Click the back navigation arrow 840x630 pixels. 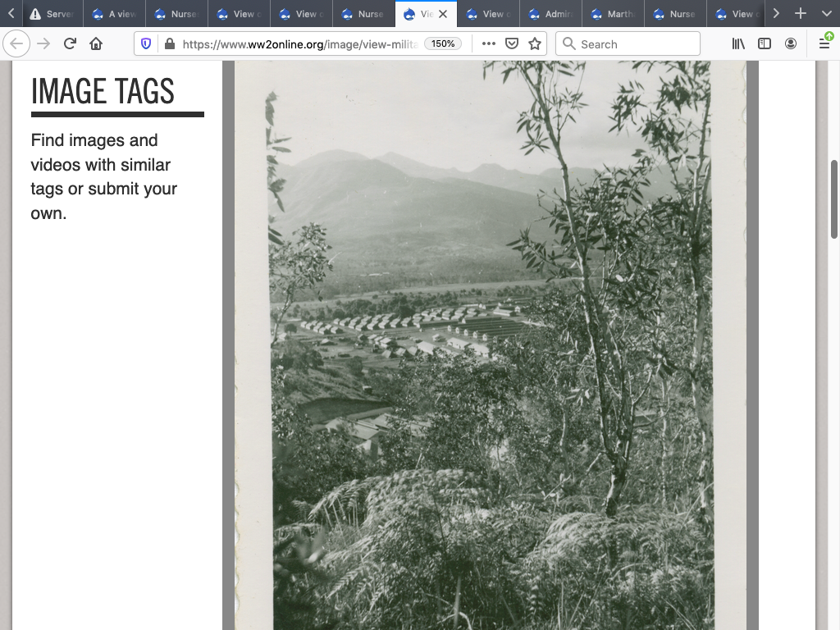[16, 43]
